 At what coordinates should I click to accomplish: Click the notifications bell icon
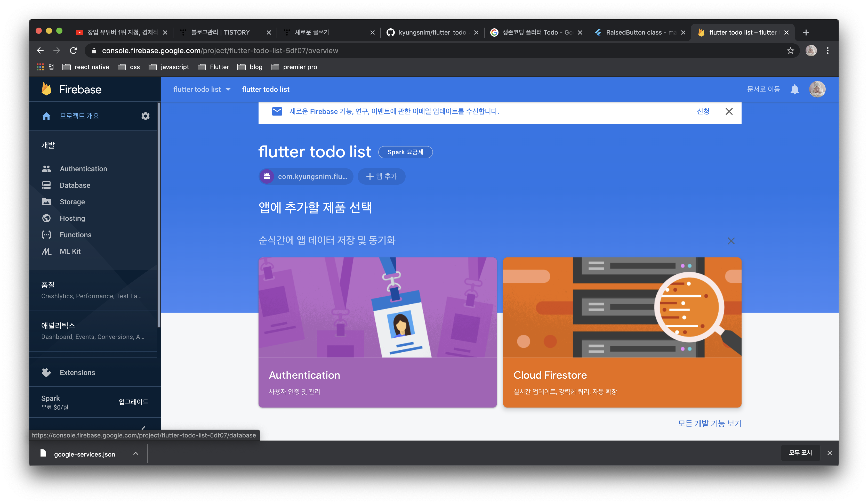click(794, 89)
